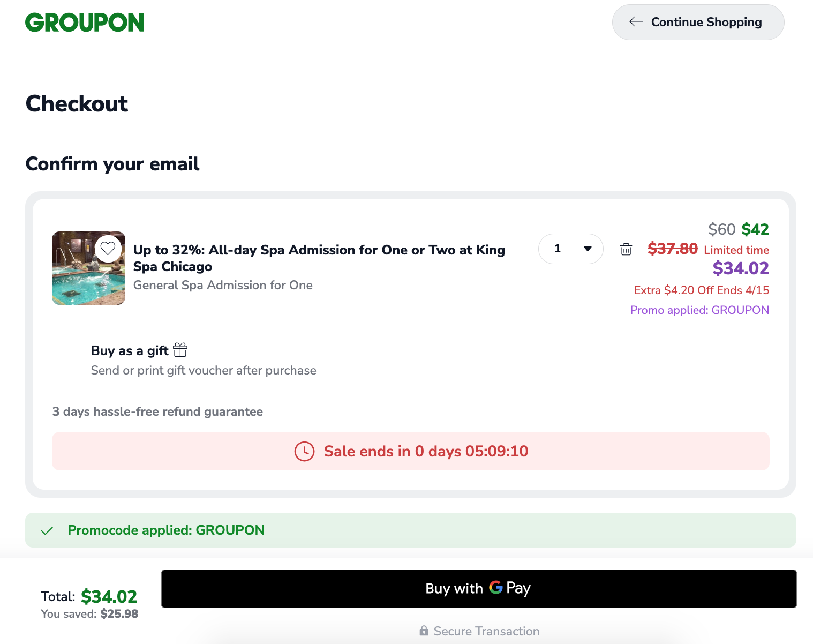Click the spa pool thumbnail image
813x644 pixels.
(x=88, y=268)
